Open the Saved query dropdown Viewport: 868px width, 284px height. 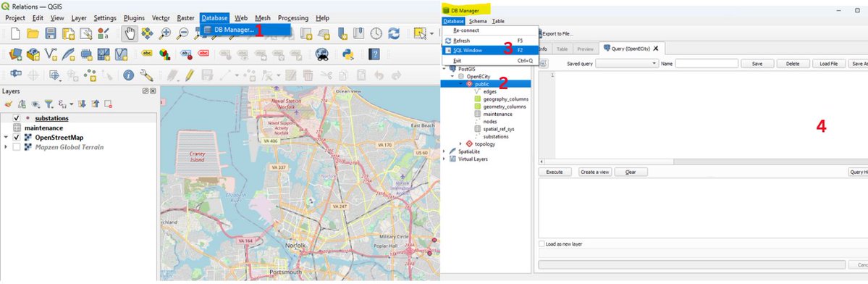(627, 64)
